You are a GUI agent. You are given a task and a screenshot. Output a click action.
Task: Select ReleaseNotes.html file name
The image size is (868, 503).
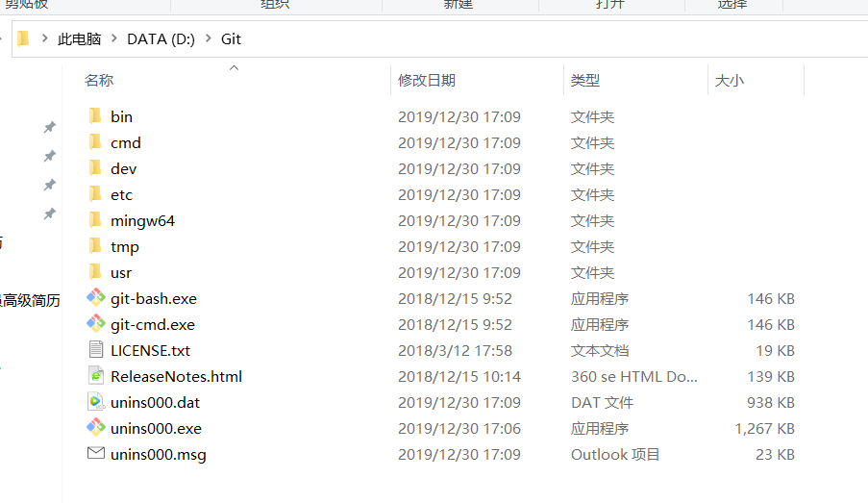(x=177, y=377)
